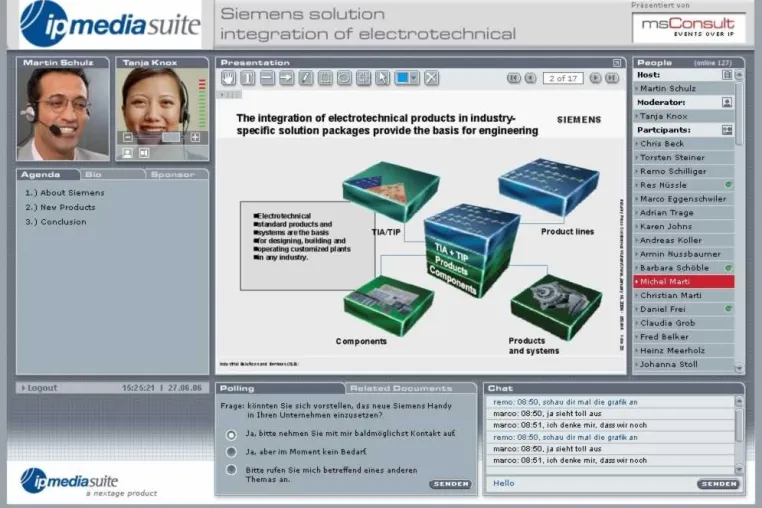Click the Participants section icon in People

[x=727, y=130]
